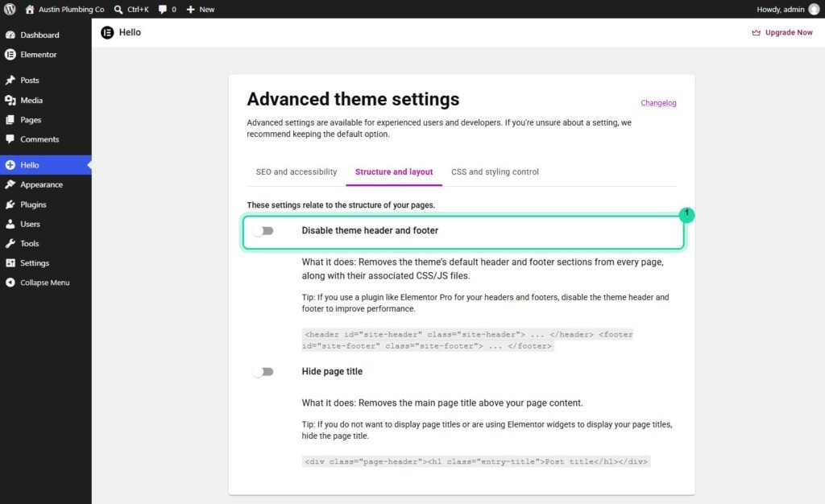The image size is (825, 504).
Task: Open CSS and styling control tab
Action: [x=495, y=171]
